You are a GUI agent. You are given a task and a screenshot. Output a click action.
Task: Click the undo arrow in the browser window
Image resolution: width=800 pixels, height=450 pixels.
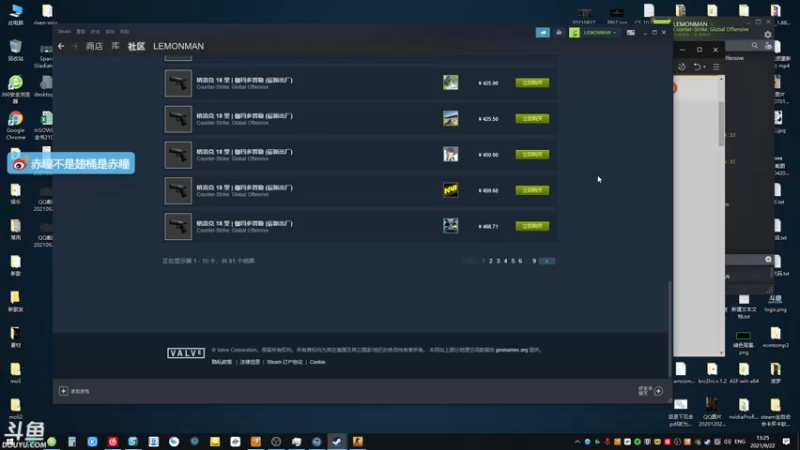pos(696,67)
